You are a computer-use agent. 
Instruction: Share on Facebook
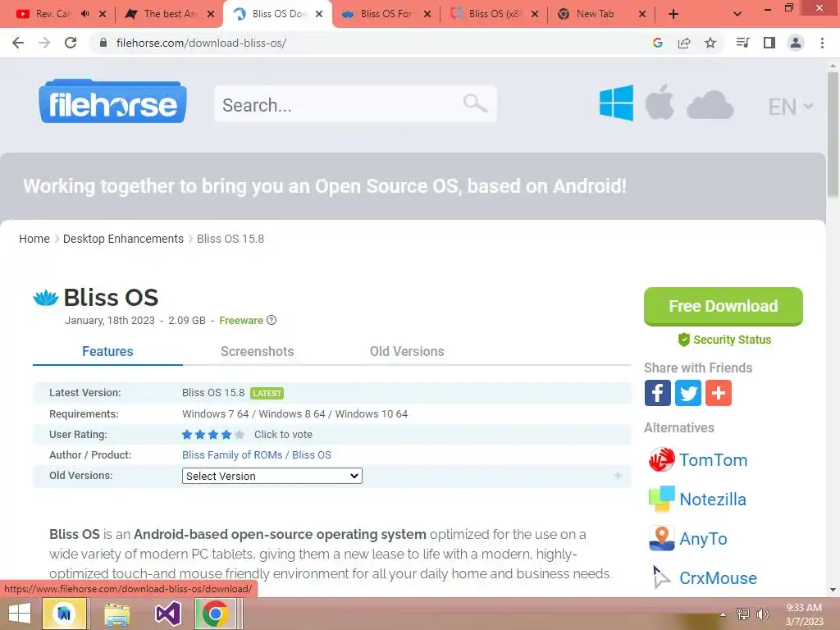[x=657, y=393]
